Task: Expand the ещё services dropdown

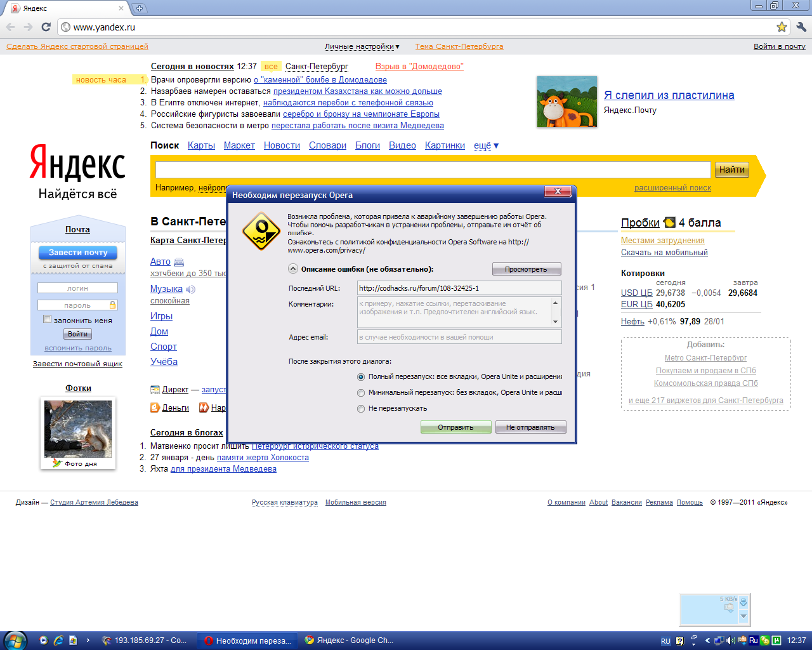Action: (487, 145)
